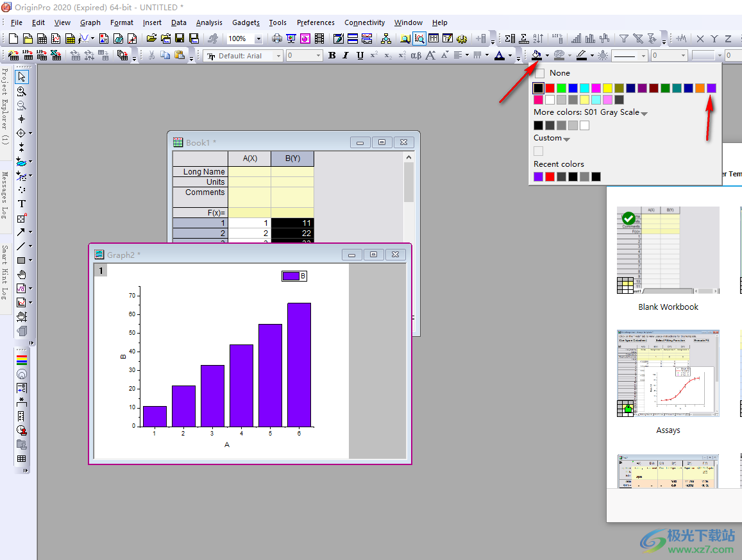Click the Greek alpha-beta symbols icon
742x560 pixels.
[x=416, y=55]
